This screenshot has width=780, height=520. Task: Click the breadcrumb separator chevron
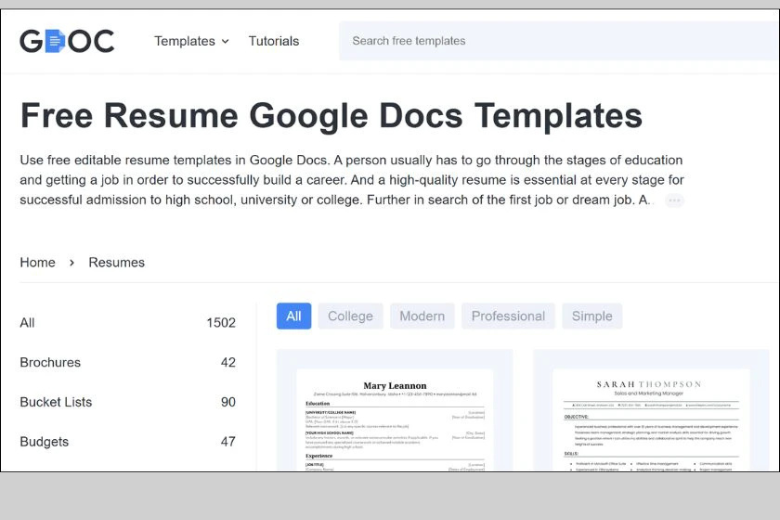[x=72, y=263]
